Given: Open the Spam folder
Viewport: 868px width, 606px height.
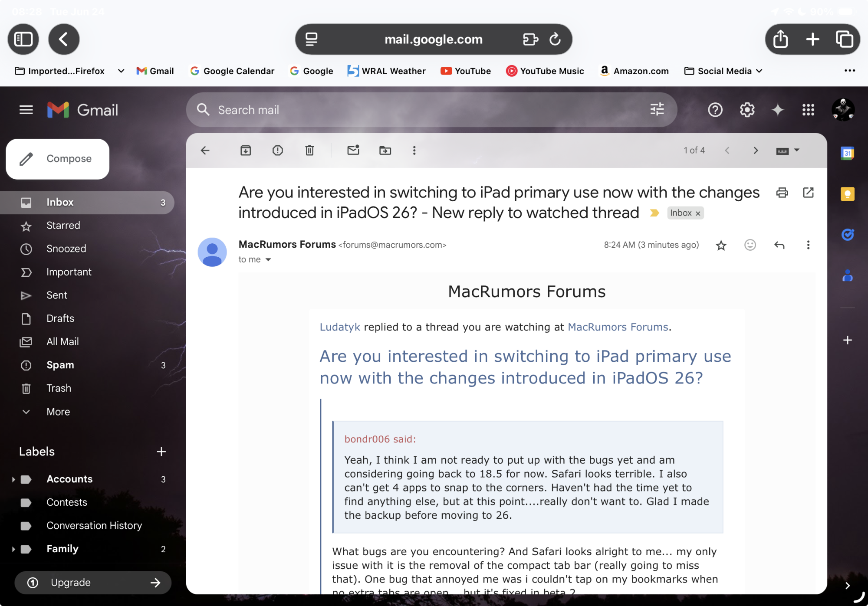Looking at the screenshot, I should click(60, 365).
